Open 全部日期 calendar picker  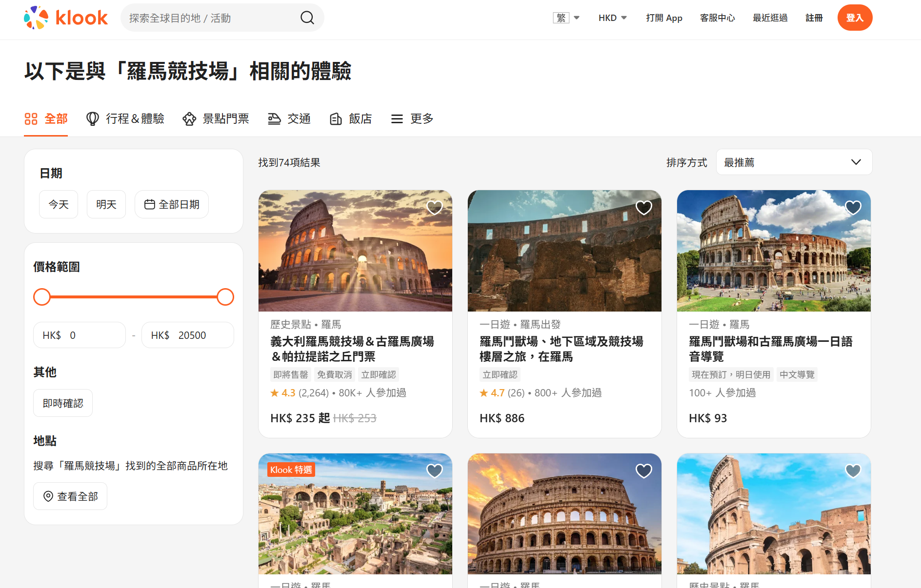tap(172, 204)
